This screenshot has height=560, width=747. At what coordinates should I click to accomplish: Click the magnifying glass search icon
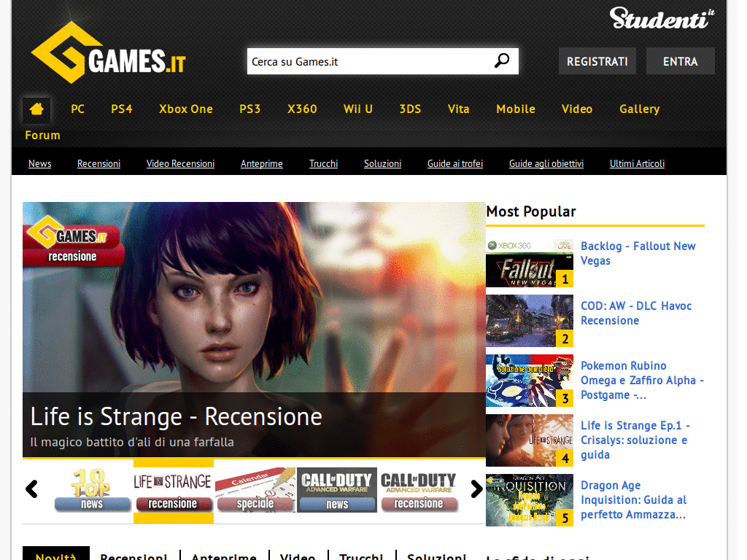502,61
